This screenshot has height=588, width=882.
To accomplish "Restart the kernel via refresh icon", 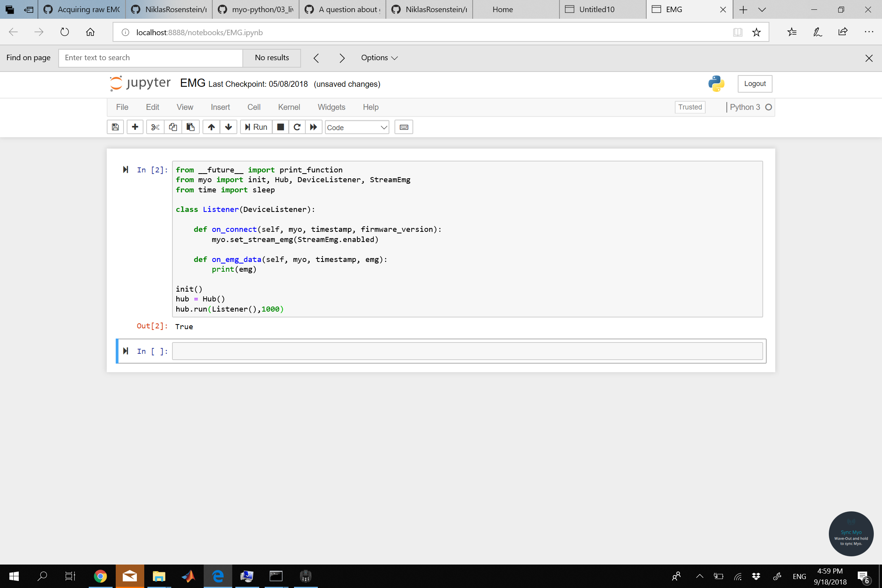I will point(297,127).
